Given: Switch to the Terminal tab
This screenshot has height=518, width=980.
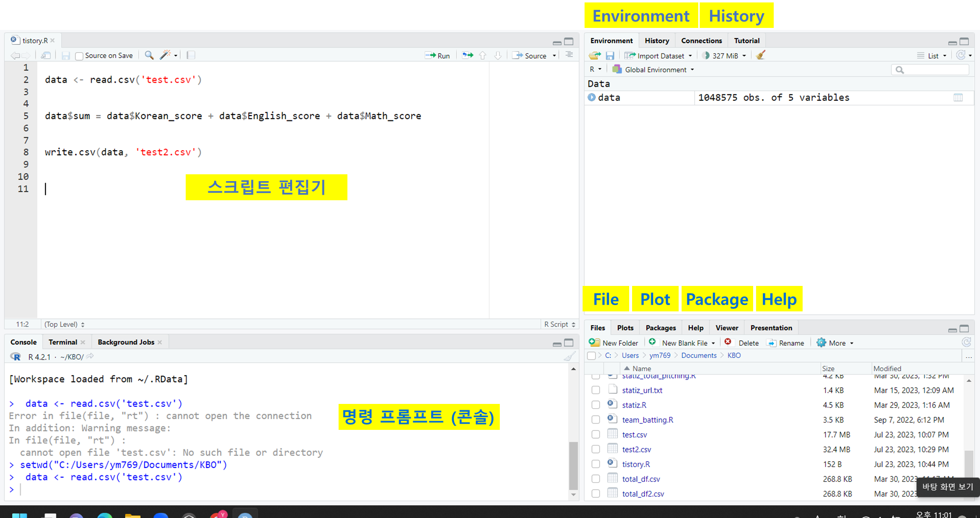Looking at the screenshot, I should (63, 342).
